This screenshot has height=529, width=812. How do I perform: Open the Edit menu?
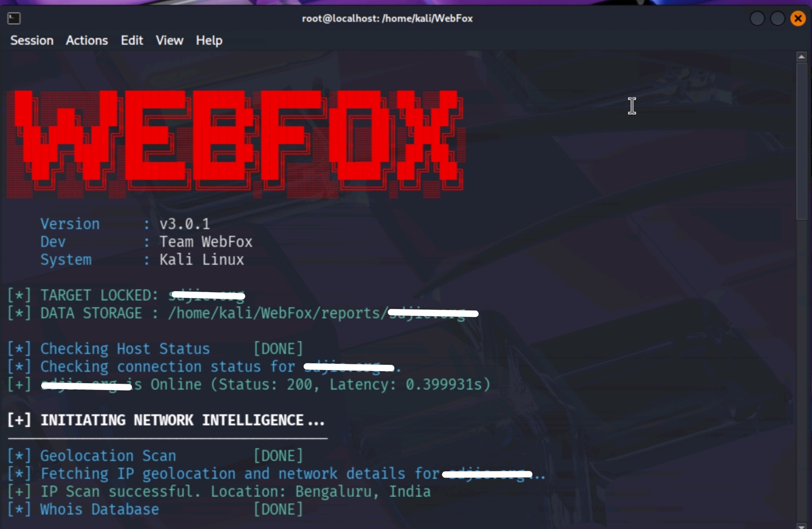132,40
